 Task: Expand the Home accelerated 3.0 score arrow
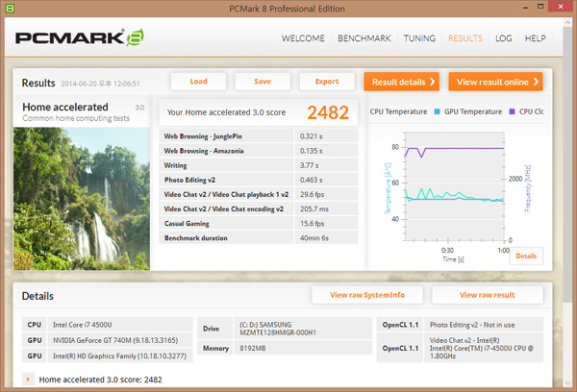(x=28, y=380)
